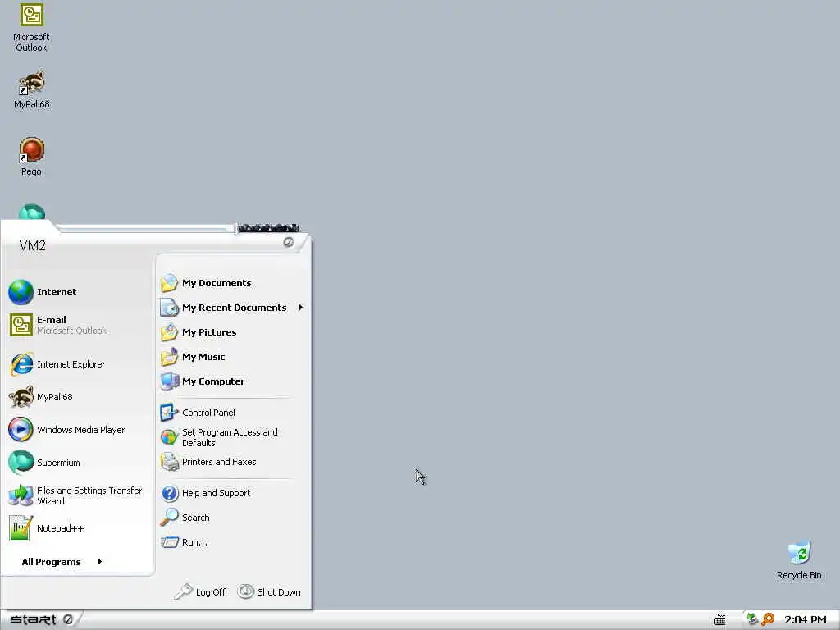Click the Set Program Access and Defaults label
Screen dimensions: 840x630
tap(230, 437)
